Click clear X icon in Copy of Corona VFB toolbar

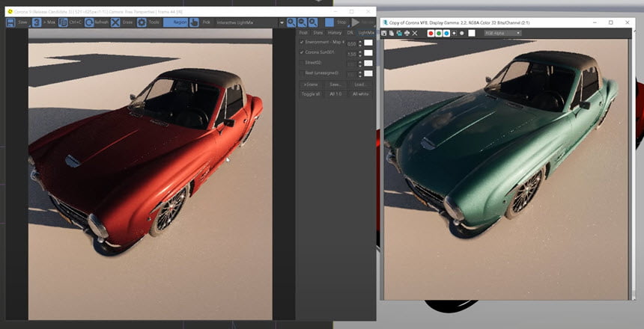415,33
